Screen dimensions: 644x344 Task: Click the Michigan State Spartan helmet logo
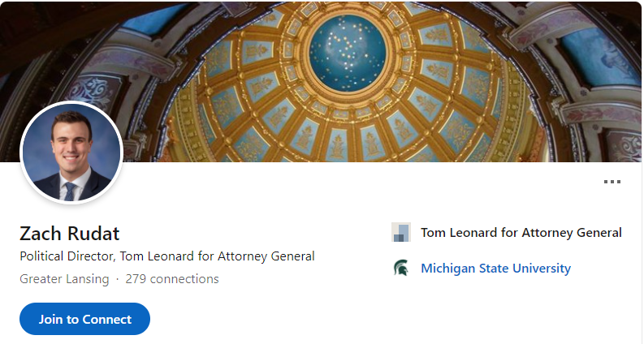click(400, 268)
